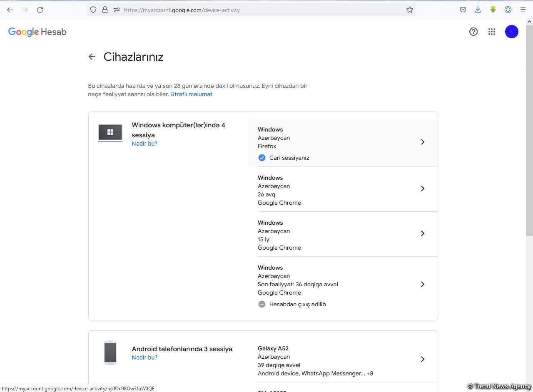Click Nədir bu? under Android sessions
Screen dimensions: 533x392
(144, 357)
